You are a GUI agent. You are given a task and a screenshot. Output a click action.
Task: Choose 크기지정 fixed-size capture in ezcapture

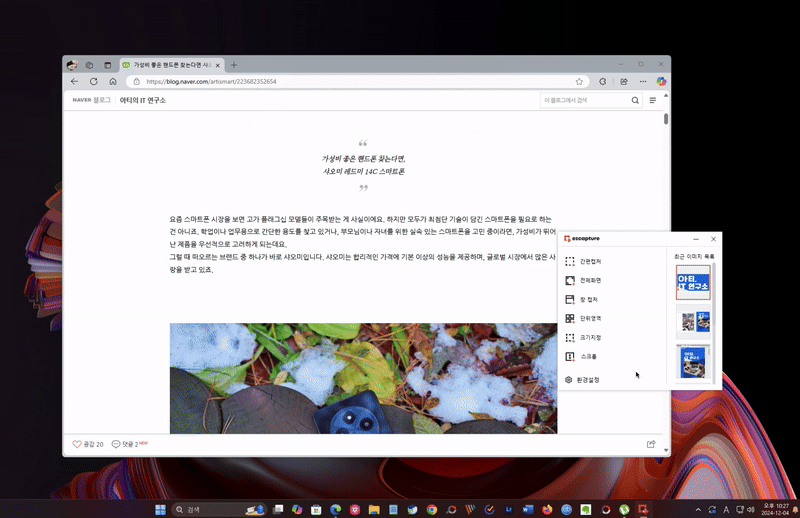coord(583,337)
